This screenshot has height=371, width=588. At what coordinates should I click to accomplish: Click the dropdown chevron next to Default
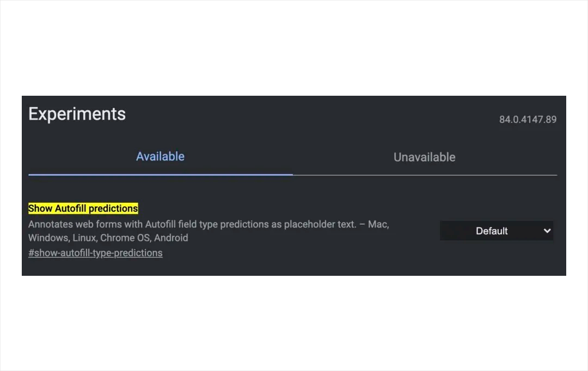click(547, 231)
